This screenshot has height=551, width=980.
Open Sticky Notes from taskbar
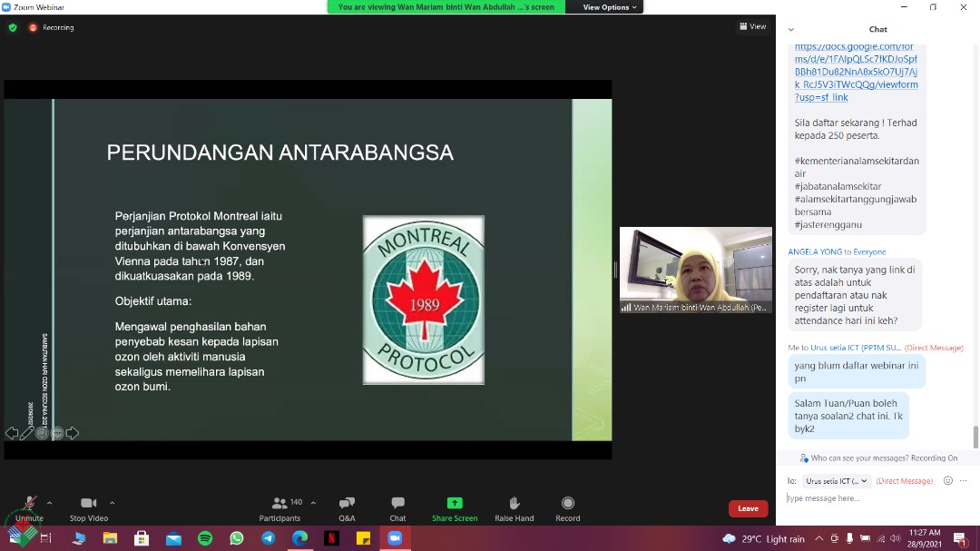363,538
